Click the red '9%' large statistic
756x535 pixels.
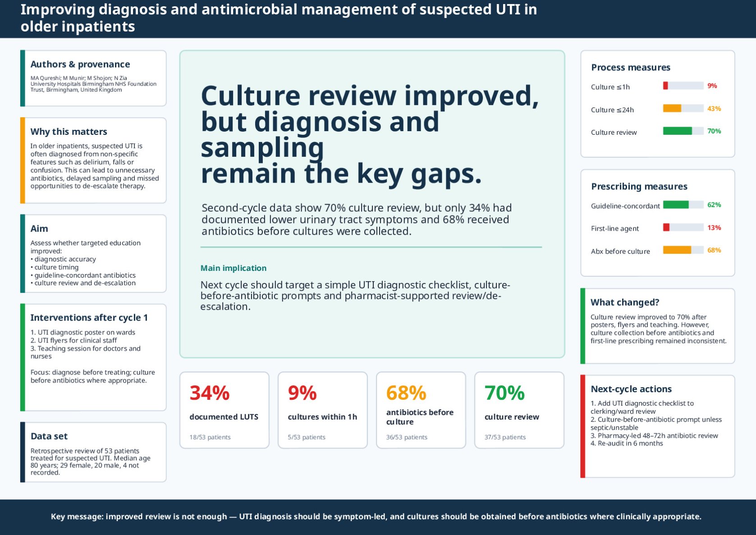pyautogui.click(x=302, y=393)
